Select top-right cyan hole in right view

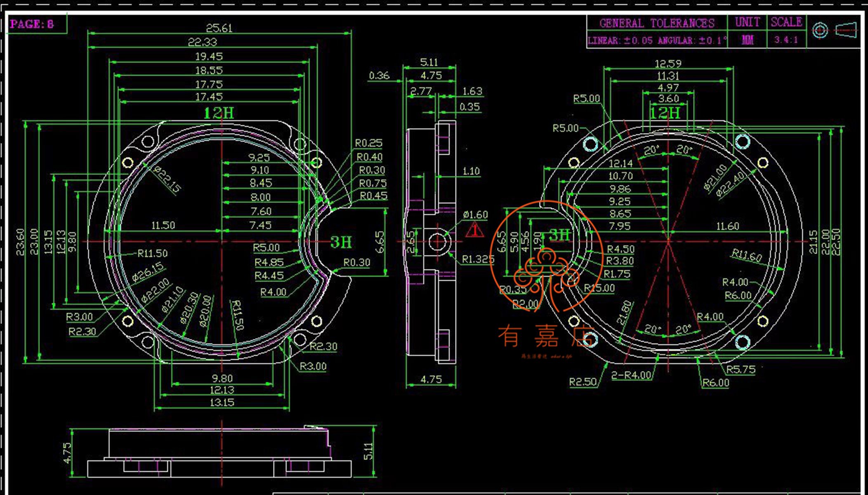pyautogui.click(x=743, y=141)
